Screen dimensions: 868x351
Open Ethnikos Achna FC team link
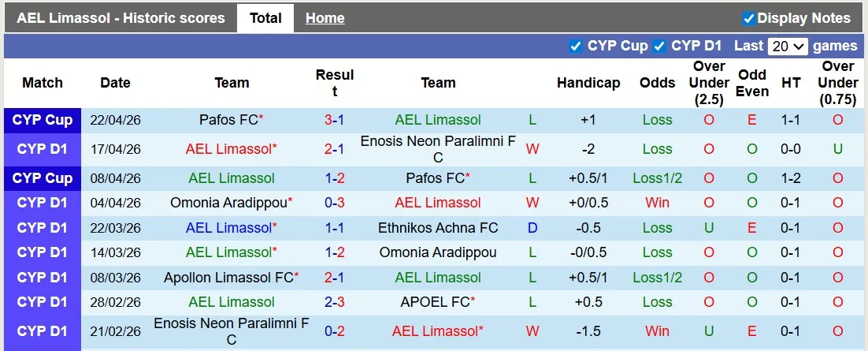tap(438, 228)
